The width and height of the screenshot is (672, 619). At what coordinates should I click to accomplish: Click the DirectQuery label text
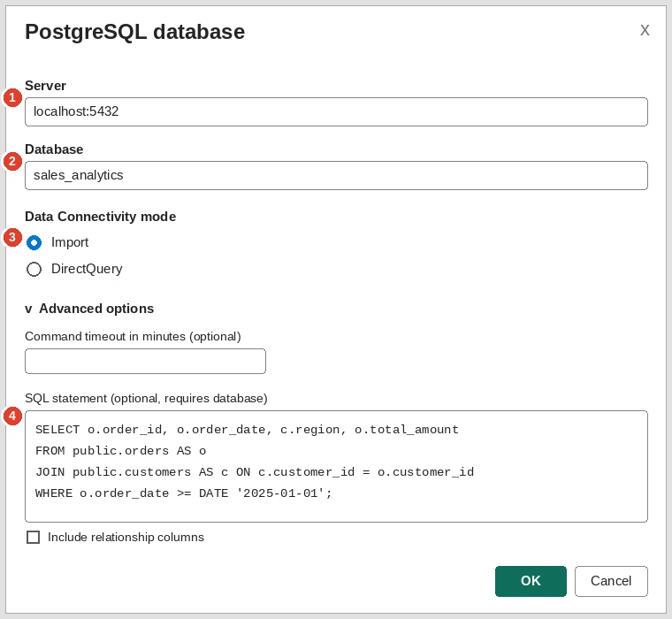pos(87,269)
